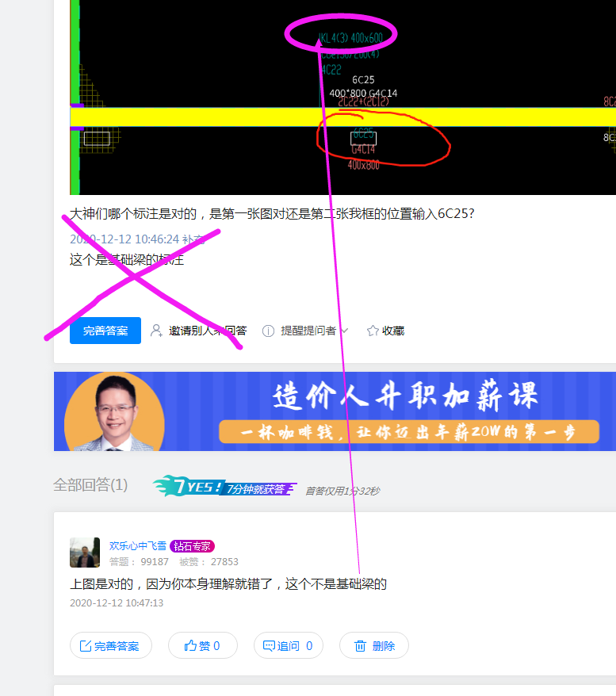Click the 全部回答(1) heading
This screenshot has height=696, width=616.
click(x=90, y=484)
